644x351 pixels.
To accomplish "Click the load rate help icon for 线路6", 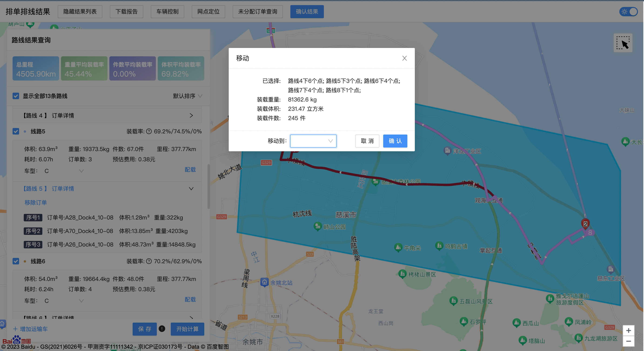I will 149,261.
